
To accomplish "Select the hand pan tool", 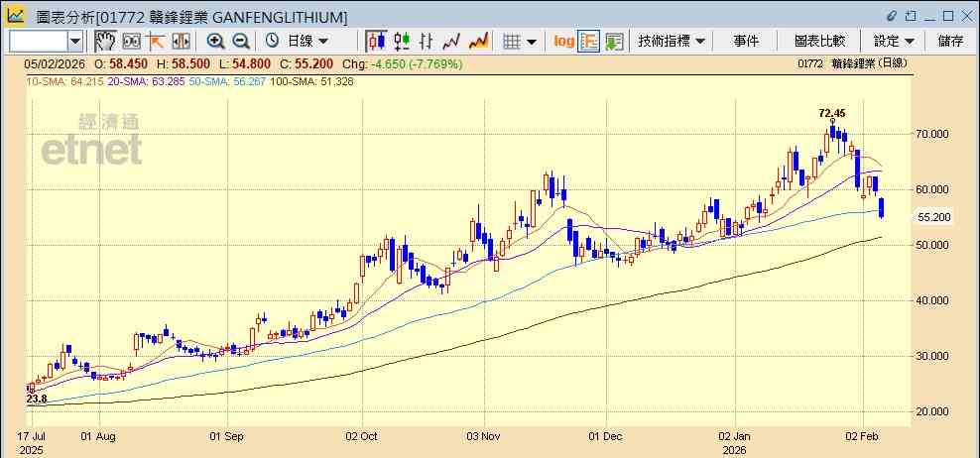I will [105, 42].
